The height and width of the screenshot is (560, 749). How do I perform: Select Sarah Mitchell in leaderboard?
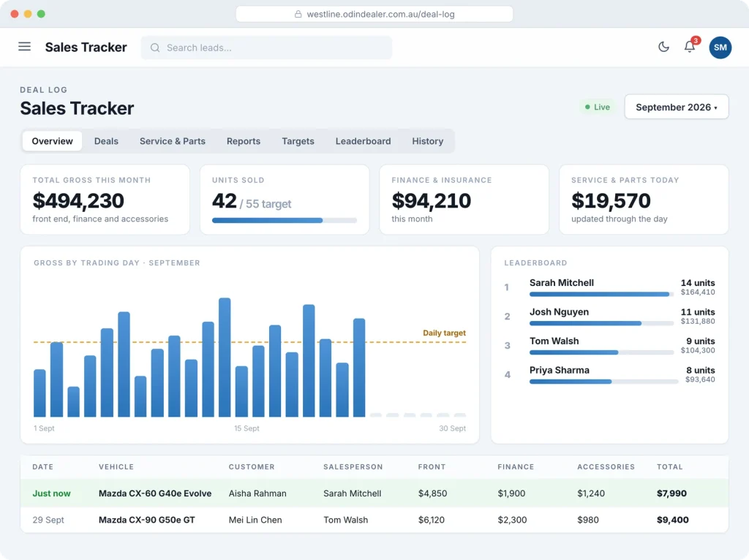561,283
